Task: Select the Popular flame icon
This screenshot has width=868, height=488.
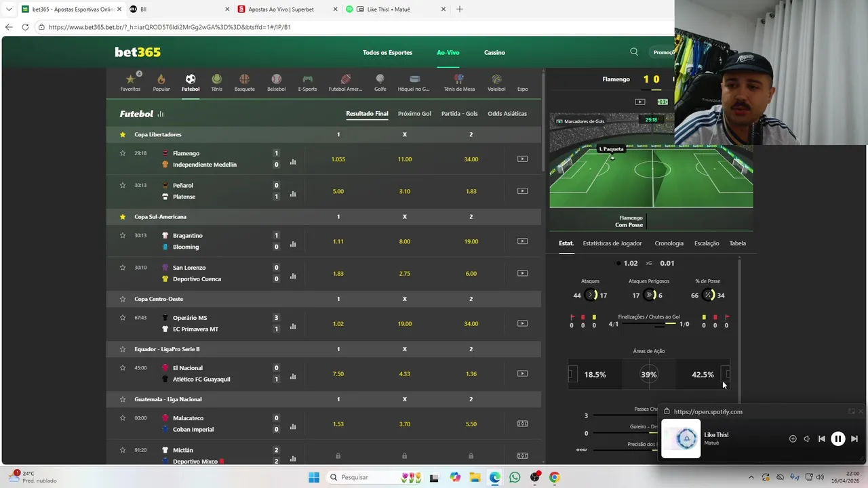Action: (x=161, y=82)
